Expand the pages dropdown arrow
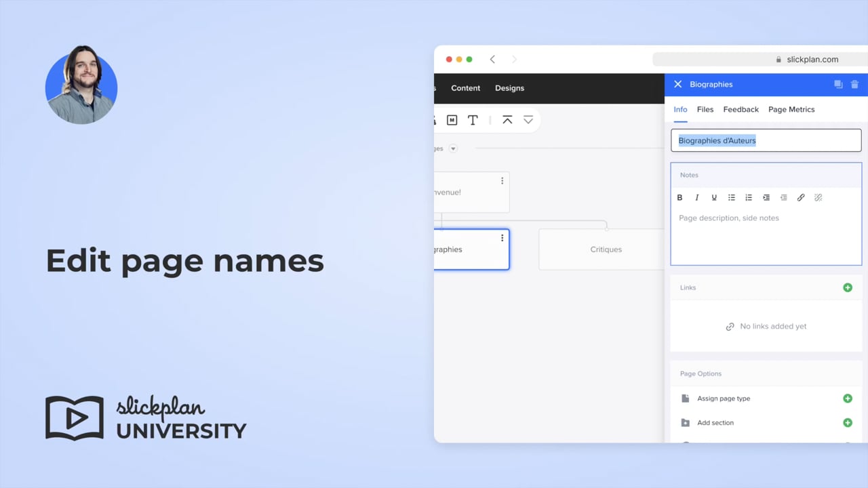 point(453,148)
